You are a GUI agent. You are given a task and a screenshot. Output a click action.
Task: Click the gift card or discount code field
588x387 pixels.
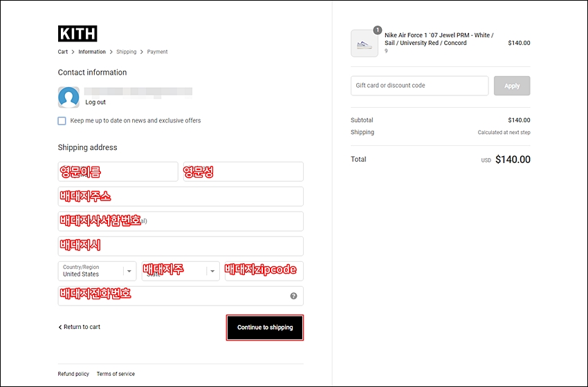point(420,86)
